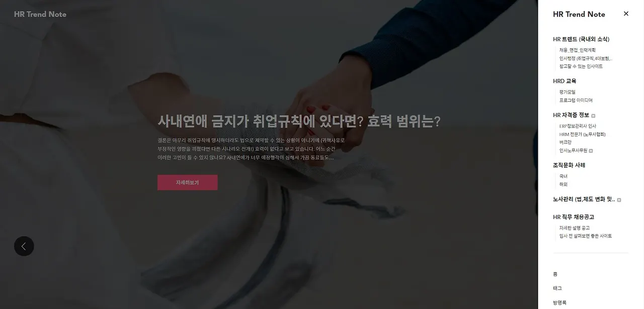Open the 조직문화 사례 category
This screenshot has height=309, width=644.
(569, 165)
